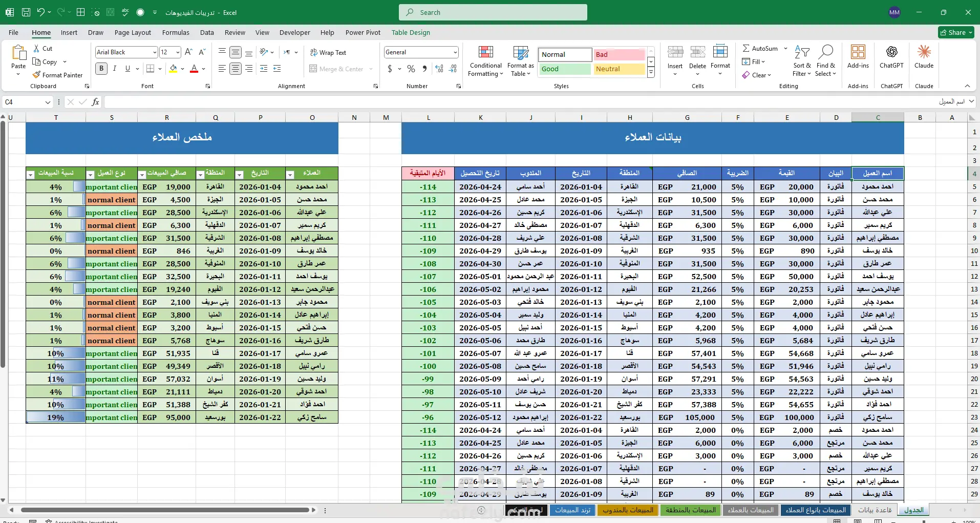This screenshot has height=523, width=980.
Task: Open filter dropdown for نسبة المبيعات column
Action: [x=31, y=175]
